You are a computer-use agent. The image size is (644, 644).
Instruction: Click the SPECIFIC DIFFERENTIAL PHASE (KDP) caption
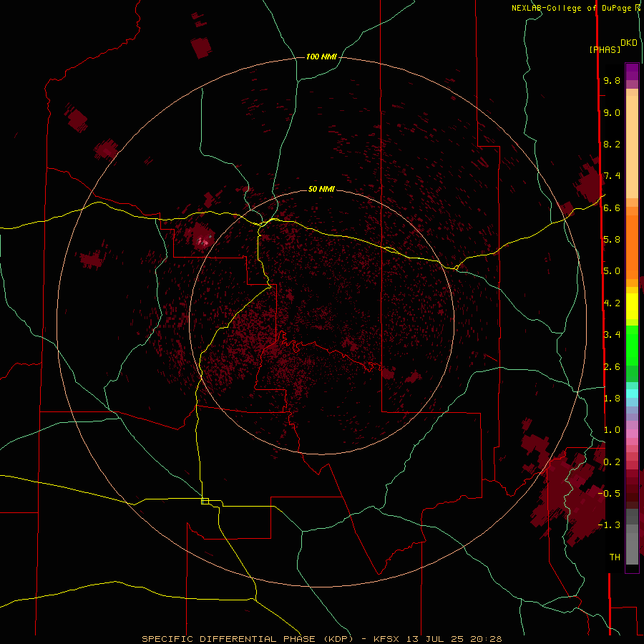(248, 639)
